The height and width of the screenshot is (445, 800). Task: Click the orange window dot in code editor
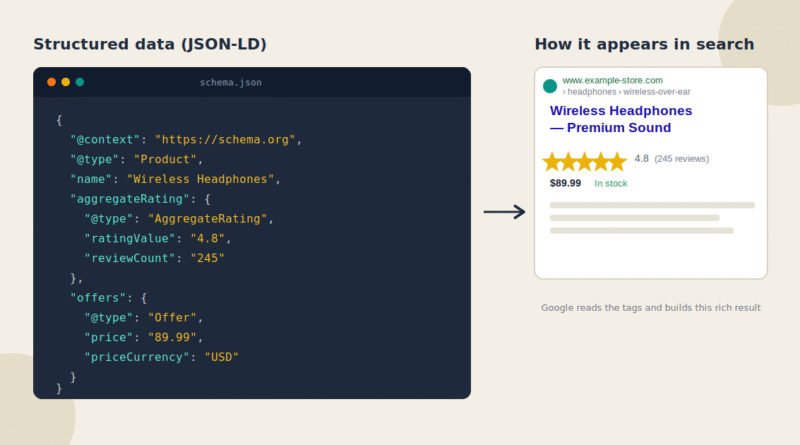click(x=52, y=82)
